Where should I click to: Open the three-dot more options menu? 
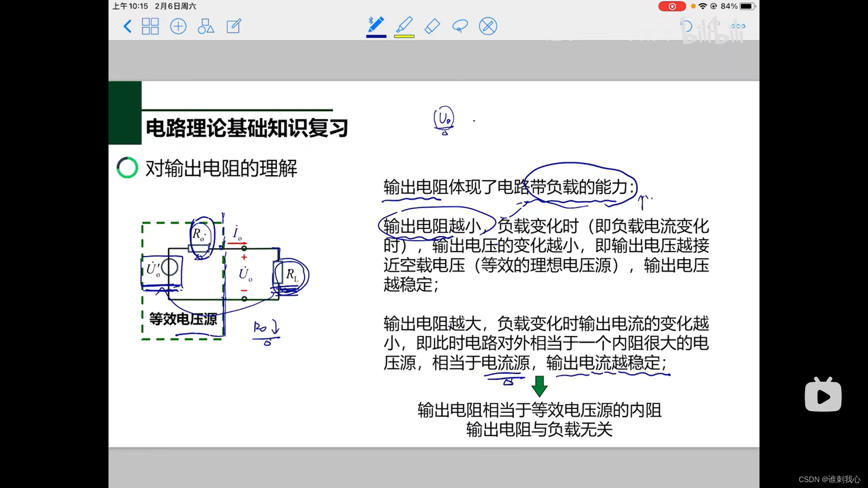tap(738, 26)
